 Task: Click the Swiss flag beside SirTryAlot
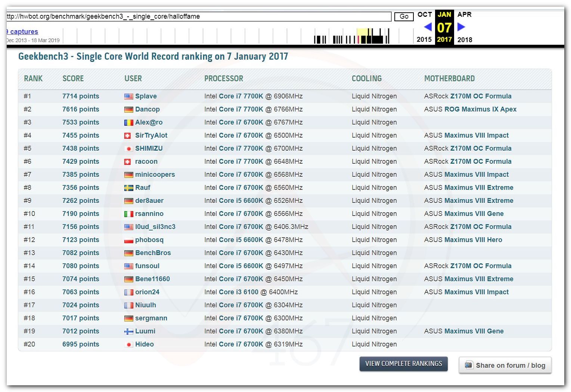pyautogui.click(x=127, y=135)
